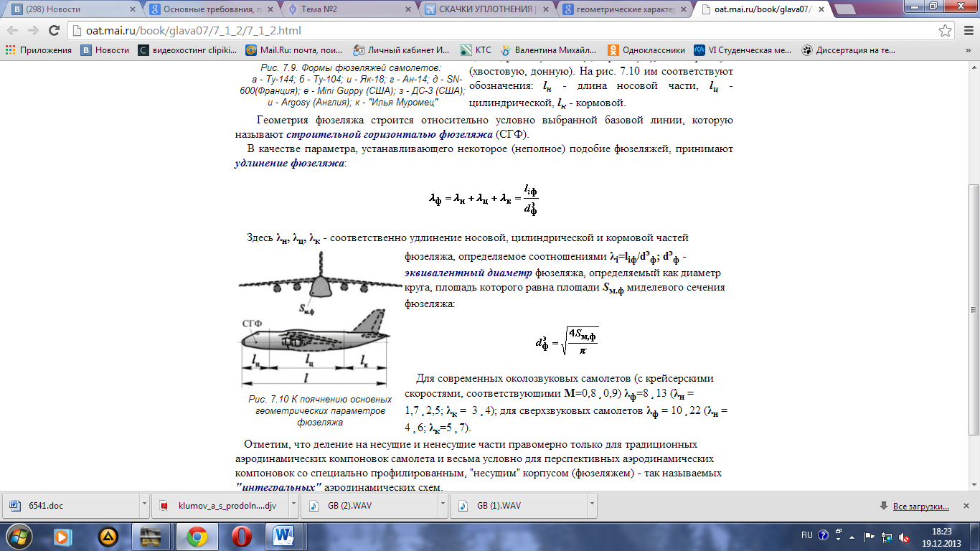The image size is (980, 551).
Task: Open the Приложения apps bookmark
Action: point(39,50)
